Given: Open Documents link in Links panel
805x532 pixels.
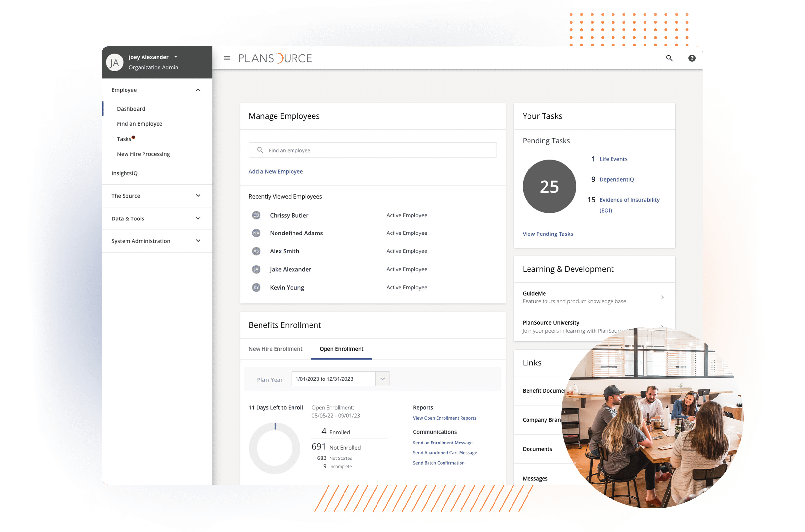Looking at the screenshot, I should pos(537,449).
